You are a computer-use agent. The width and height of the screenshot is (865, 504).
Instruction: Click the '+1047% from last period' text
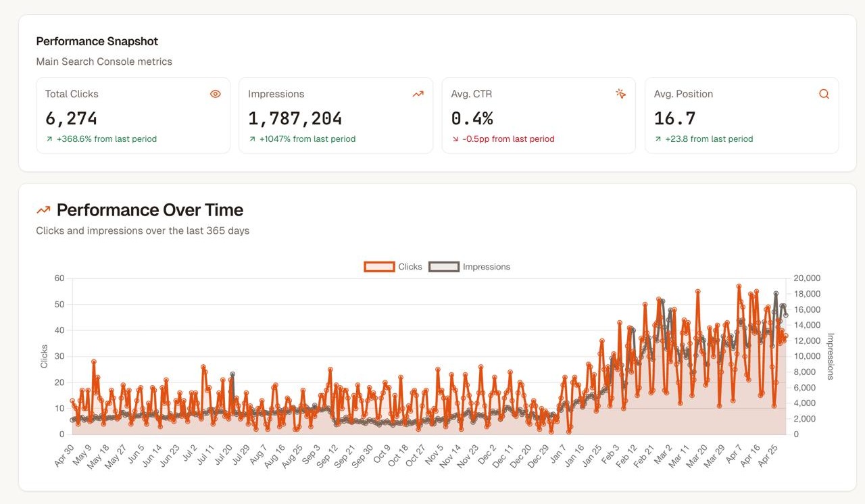coord(307,139)
